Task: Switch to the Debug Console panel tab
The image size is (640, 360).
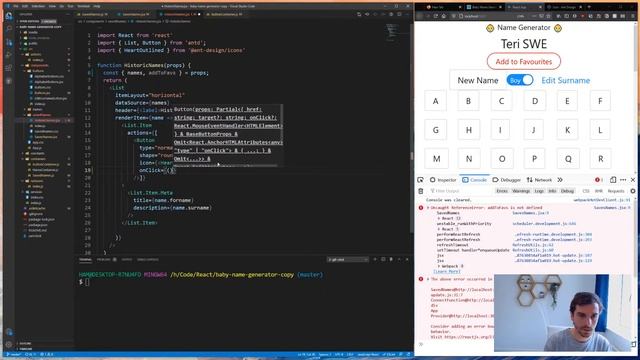Action: (148, 260)
